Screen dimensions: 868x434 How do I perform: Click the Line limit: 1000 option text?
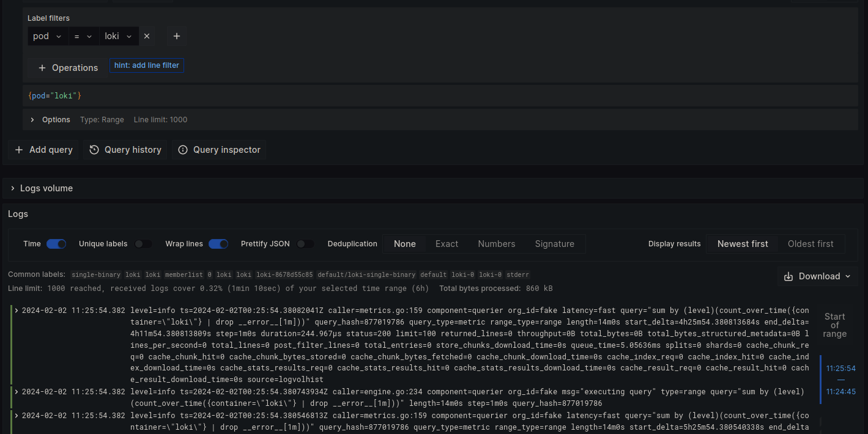pyautogui.click(x=160, y=120)
